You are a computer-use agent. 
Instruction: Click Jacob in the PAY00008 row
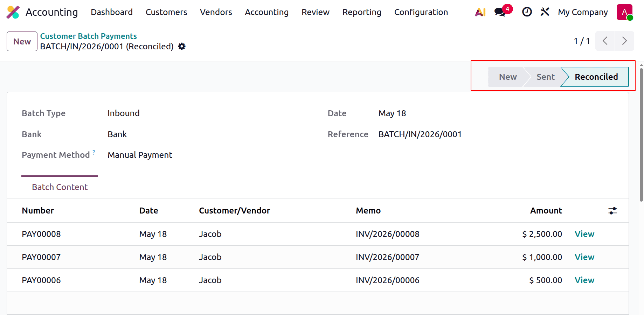pos(210,234)
